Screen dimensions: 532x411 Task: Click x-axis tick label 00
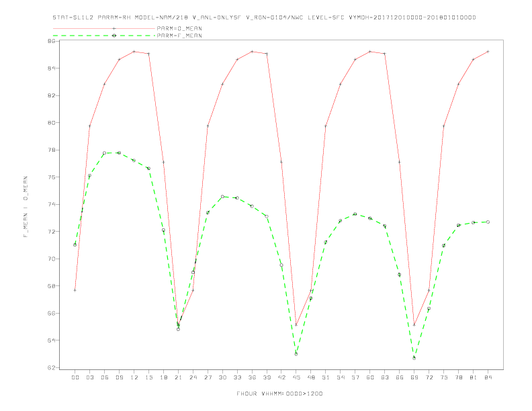75,377
